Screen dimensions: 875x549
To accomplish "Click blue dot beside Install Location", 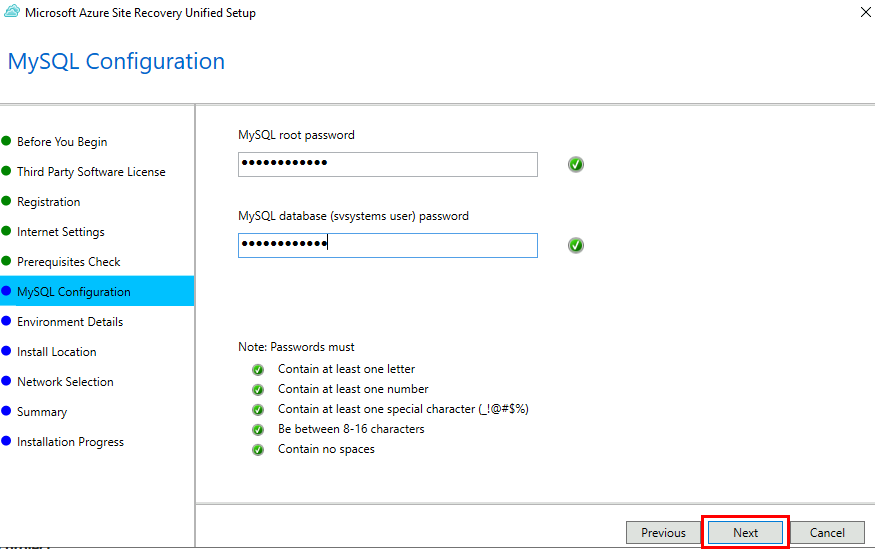I will click(x=6, y=350).
